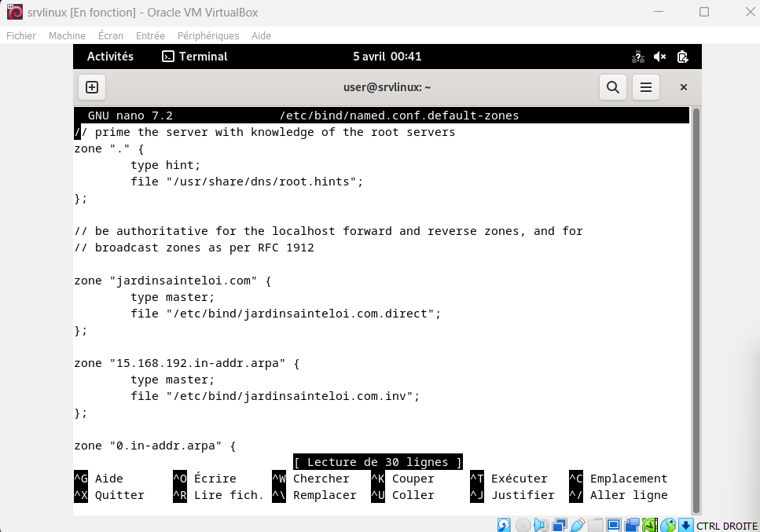The height and width of the screenshot is (532, 760).
Task: Open the Activités overview
Action: (x=110, y=57)
